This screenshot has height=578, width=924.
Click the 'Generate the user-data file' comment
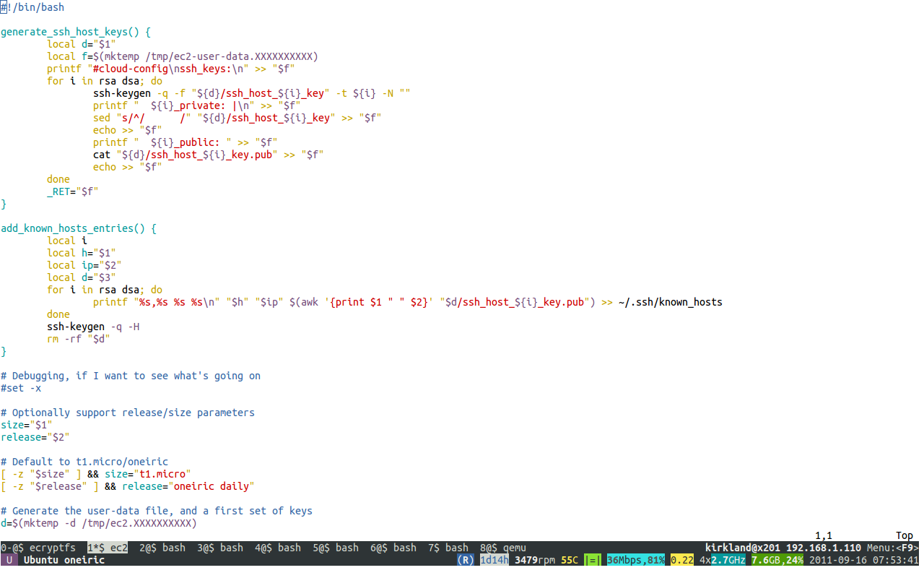point(157,511)
